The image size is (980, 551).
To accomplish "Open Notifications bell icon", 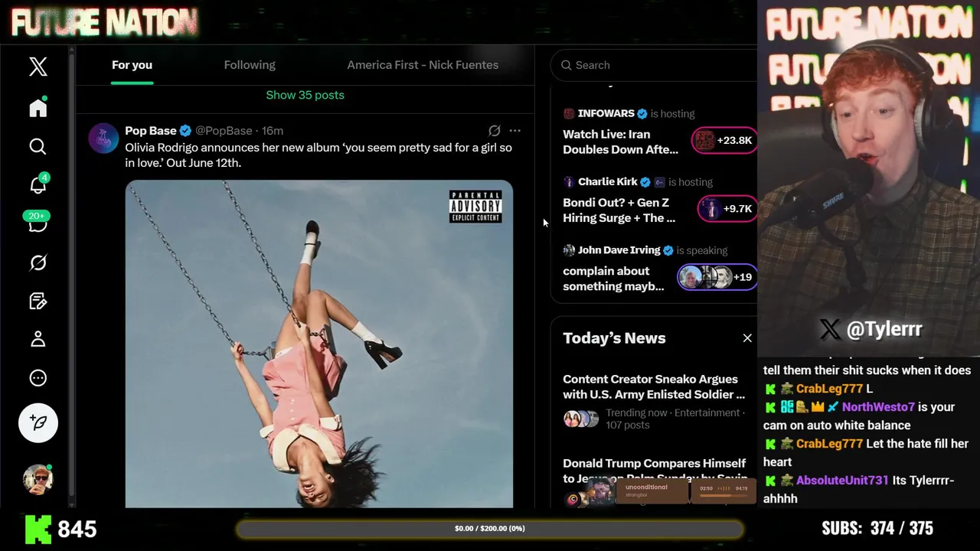I will click(38, 184).
